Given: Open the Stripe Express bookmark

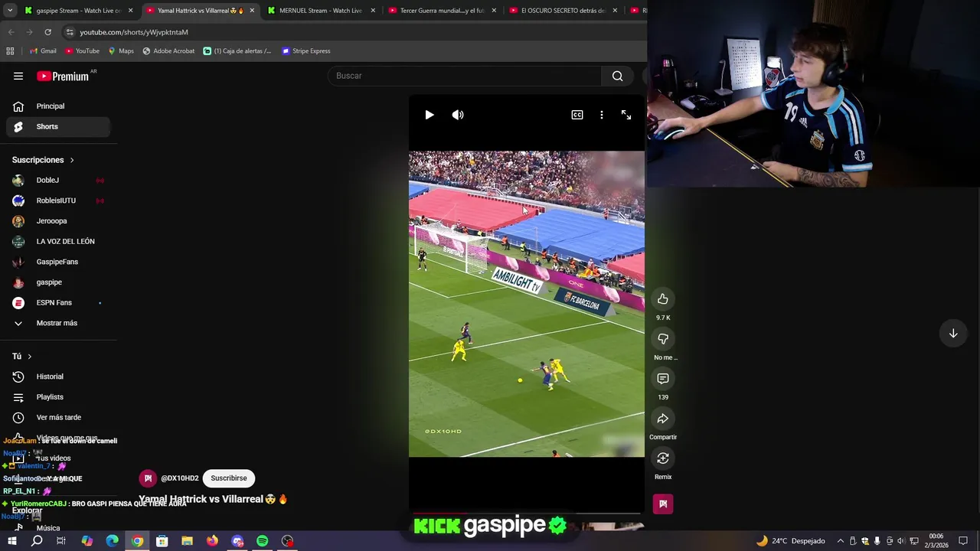Looking at the screenshot, I should click(x=306, y=51).
